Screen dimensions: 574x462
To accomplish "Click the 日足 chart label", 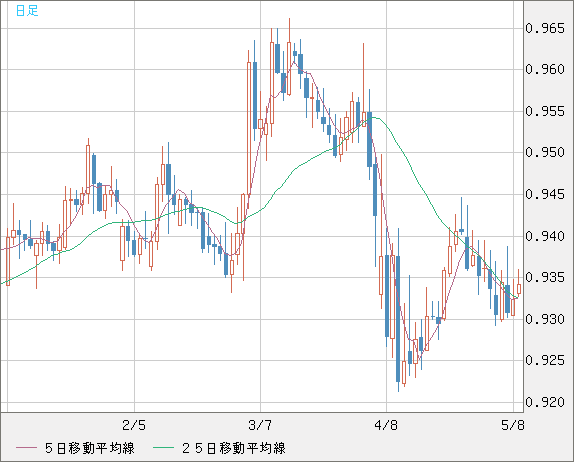I will [x=27, y=11].
